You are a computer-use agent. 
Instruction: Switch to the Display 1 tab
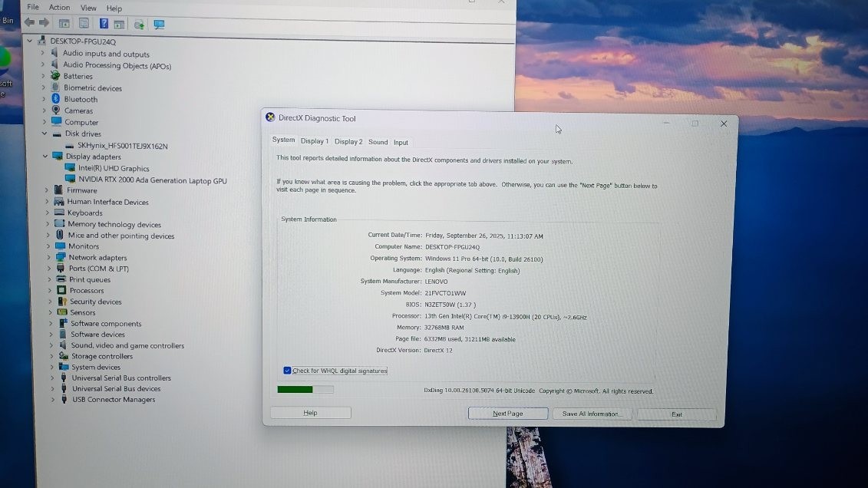(315, 141)
